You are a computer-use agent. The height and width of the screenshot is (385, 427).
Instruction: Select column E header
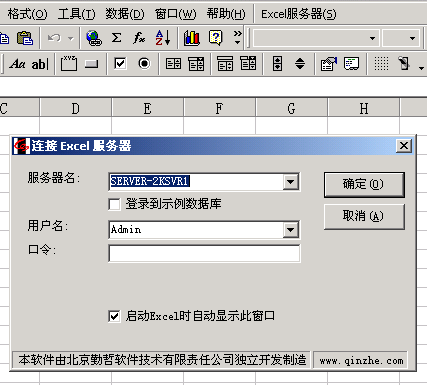(x=148, y=108)
